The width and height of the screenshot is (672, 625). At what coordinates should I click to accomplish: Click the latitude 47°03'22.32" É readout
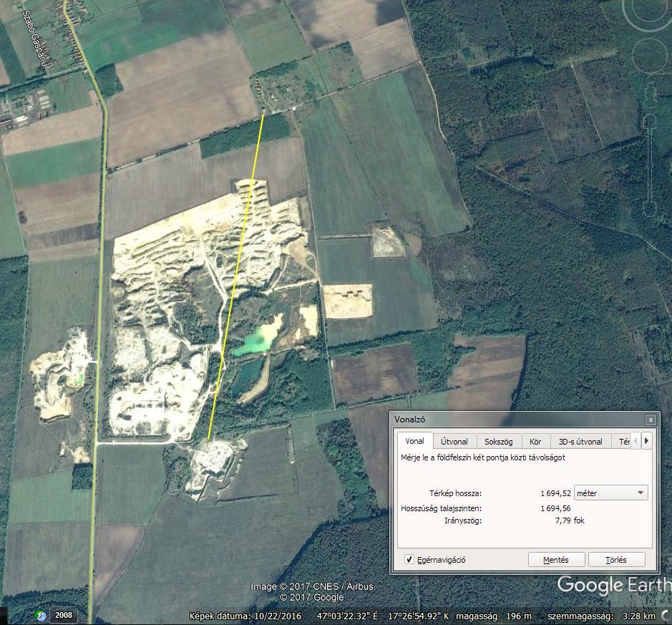(348, 616)
